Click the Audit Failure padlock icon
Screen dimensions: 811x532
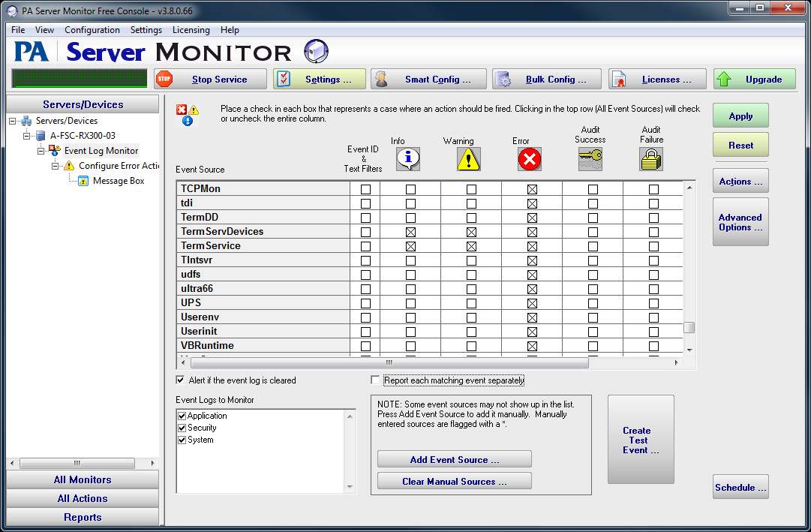(650, 158)
